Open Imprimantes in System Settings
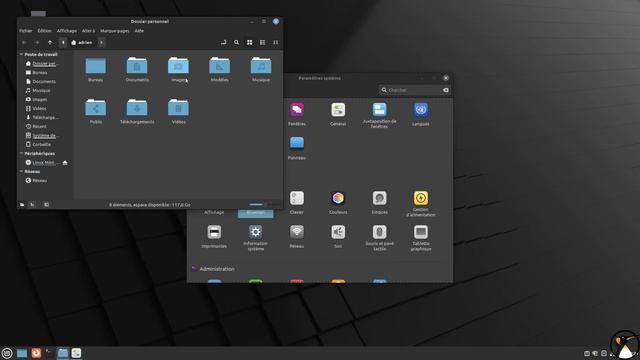The width and height of the screenshot is (640, 360). click(214, 236)
